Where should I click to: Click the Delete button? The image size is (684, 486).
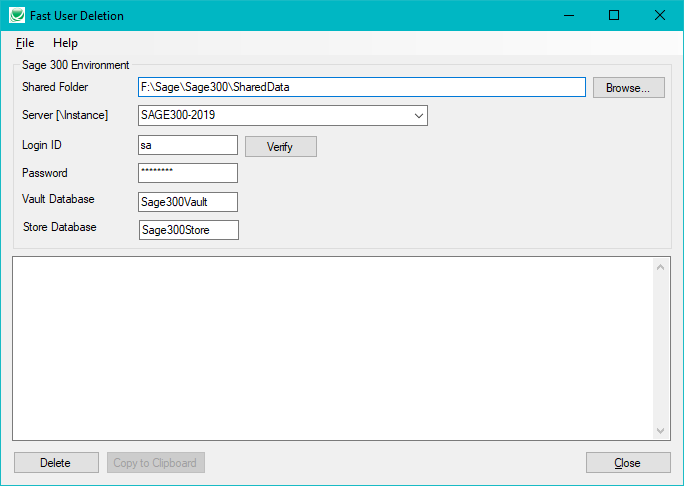(x=56, y=462)
